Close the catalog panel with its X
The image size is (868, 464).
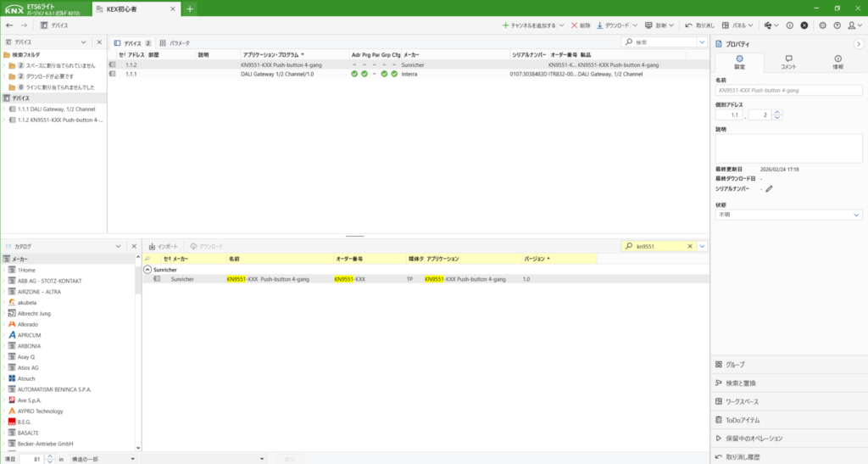coord(134,246)
